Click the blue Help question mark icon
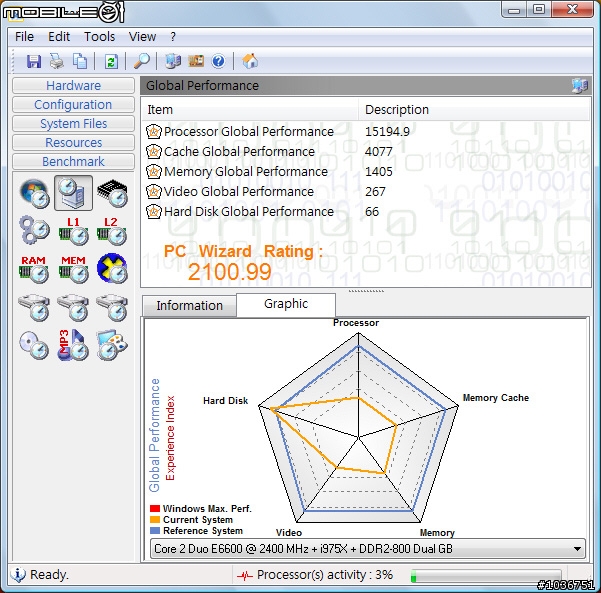Screen dimensions: 601x593 point(218,61)
